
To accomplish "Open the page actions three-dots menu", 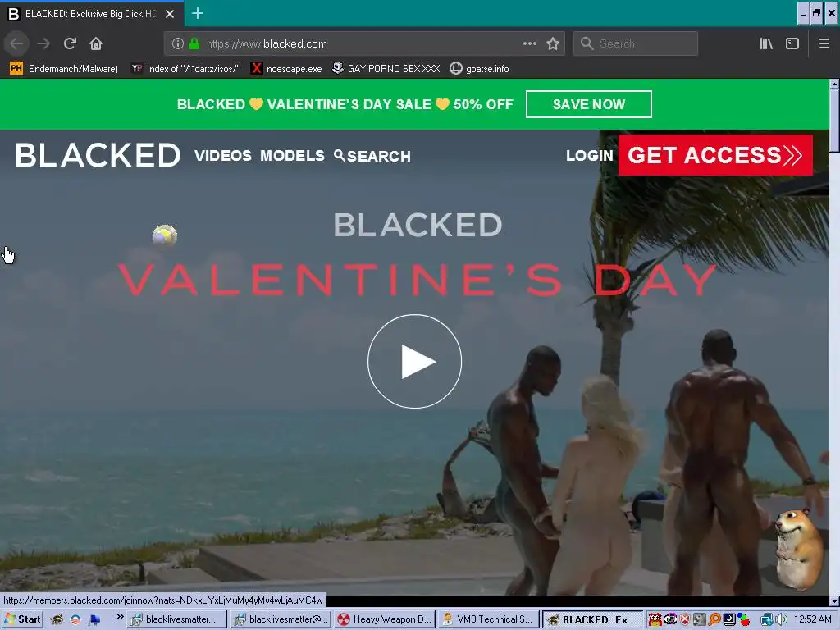I will (x=529, y=43).
